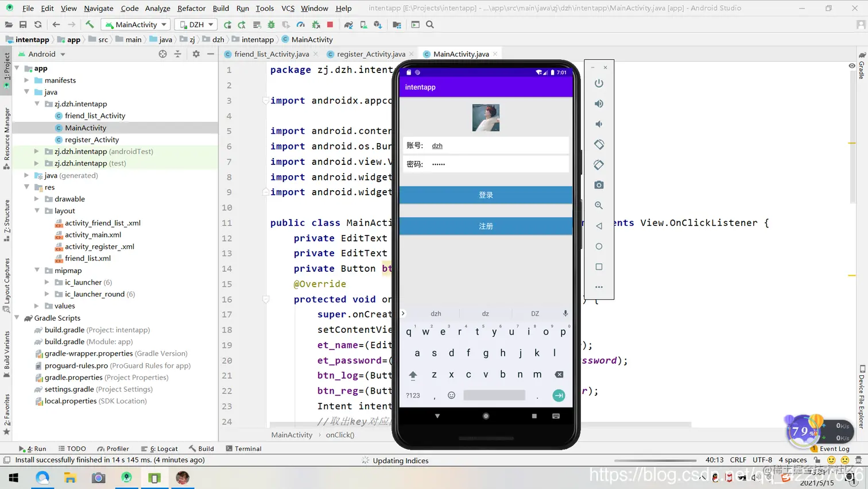Click emulator power button icon

599,83
